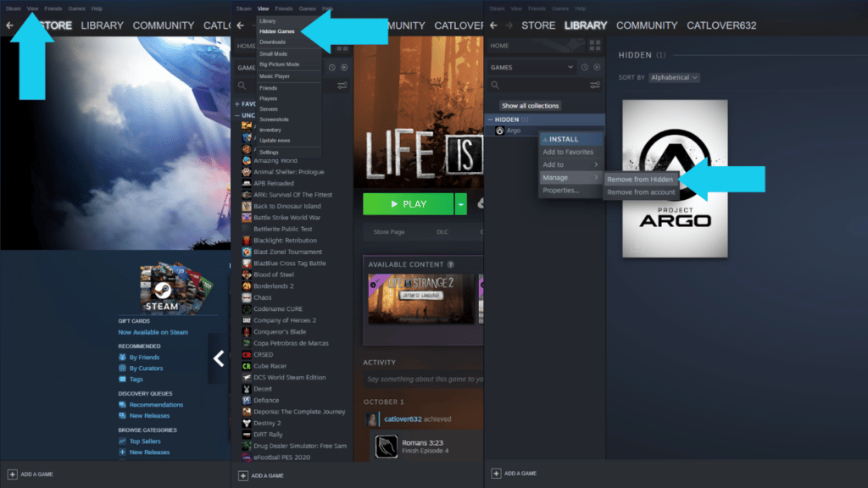Screen dimensions: 868x488
Task: Click the Show all collections button
Action: click(530, 106)
